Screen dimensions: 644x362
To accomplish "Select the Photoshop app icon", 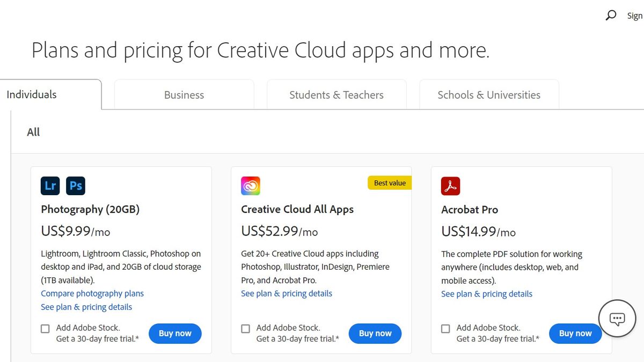I will [76, 186].
